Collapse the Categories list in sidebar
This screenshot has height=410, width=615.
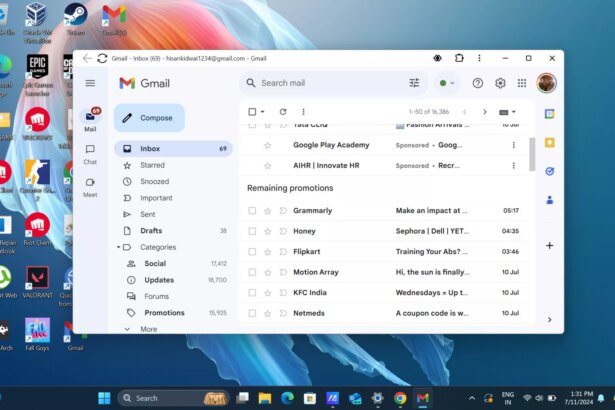(119, 247)
